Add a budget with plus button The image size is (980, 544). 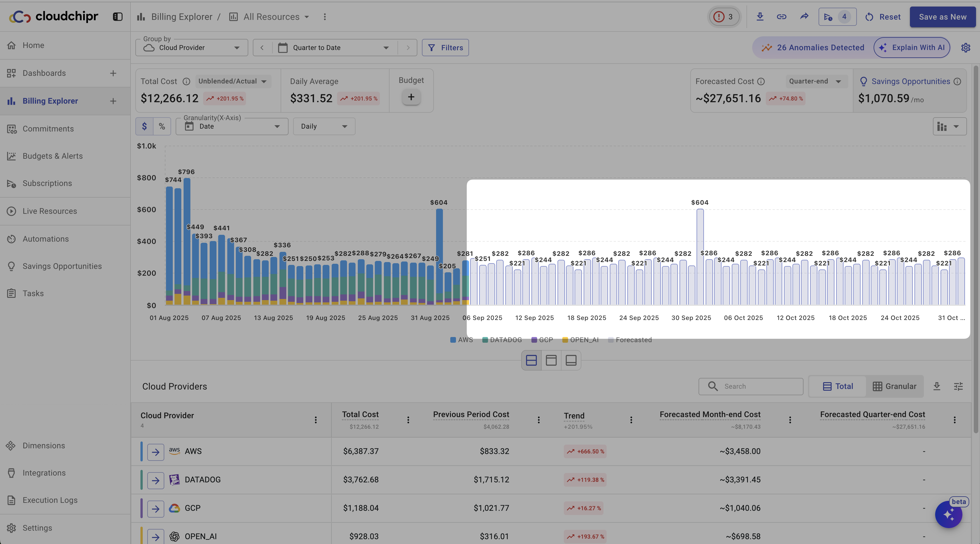click(411, 97)
